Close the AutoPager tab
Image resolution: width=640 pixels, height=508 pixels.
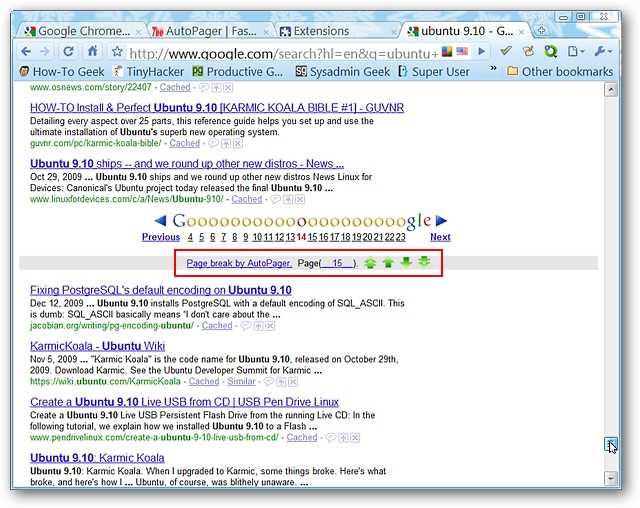[266, 32]
